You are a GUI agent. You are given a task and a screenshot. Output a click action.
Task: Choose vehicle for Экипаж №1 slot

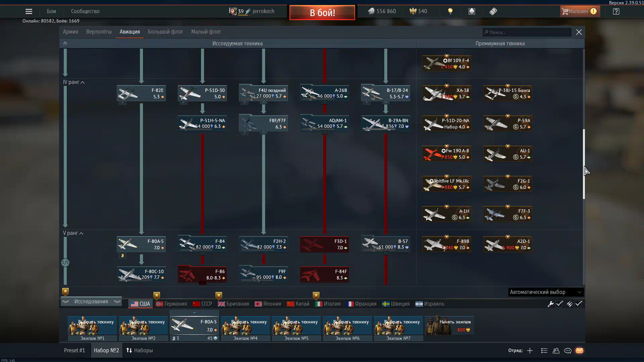[92, 325]
